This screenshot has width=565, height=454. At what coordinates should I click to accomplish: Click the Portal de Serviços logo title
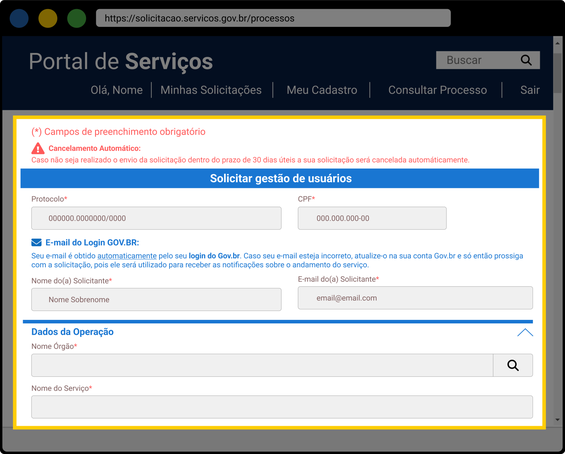121,62
